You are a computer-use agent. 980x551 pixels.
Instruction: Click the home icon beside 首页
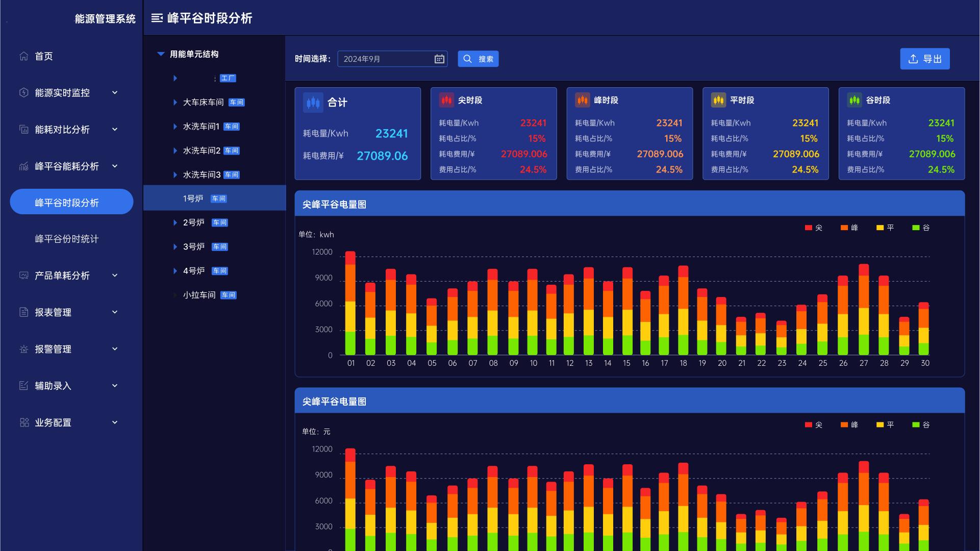[x=24, y=56]
